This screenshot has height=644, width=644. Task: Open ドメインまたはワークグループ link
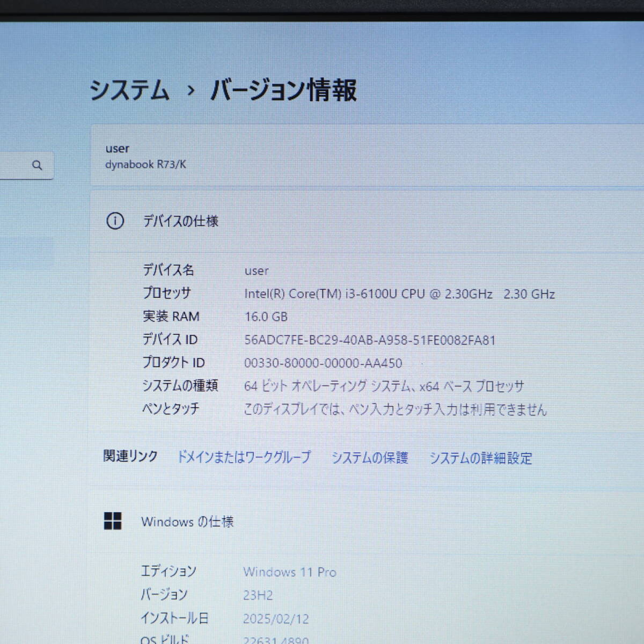(x=244, y=457)
